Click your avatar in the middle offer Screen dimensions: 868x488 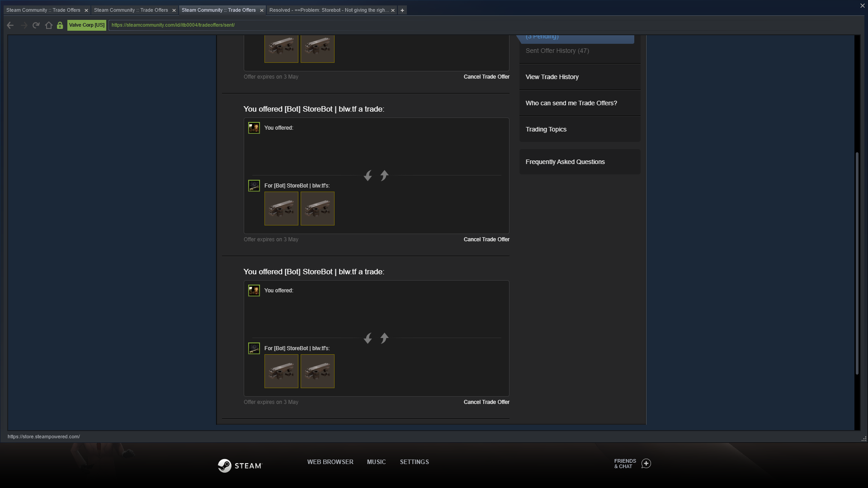click(x=254, y=128)
